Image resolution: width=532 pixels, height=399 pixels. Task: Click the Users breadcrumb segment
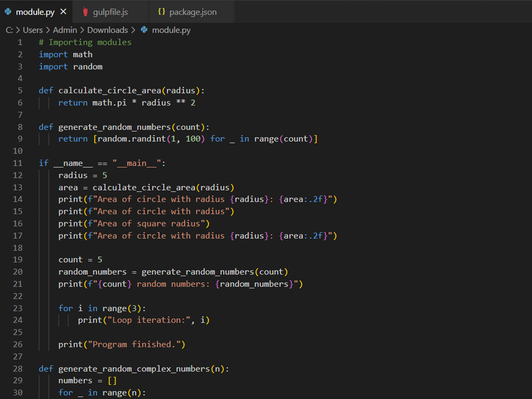coord(33,30)
